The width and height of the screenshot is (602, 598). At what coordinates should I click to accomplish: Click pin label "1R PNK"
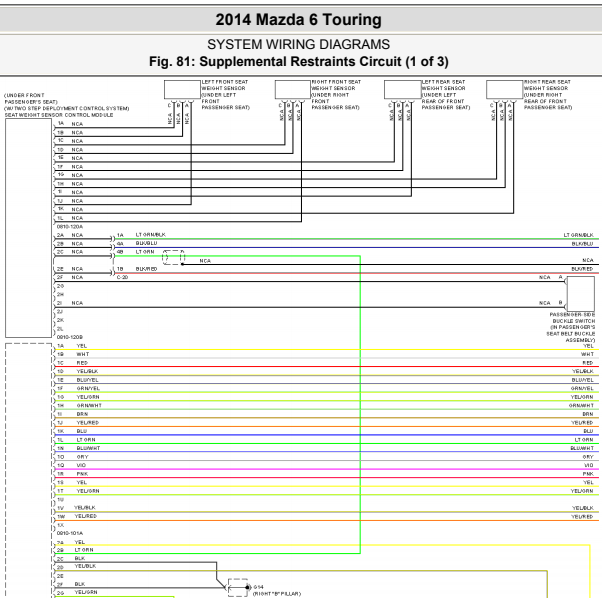(73, 474)
